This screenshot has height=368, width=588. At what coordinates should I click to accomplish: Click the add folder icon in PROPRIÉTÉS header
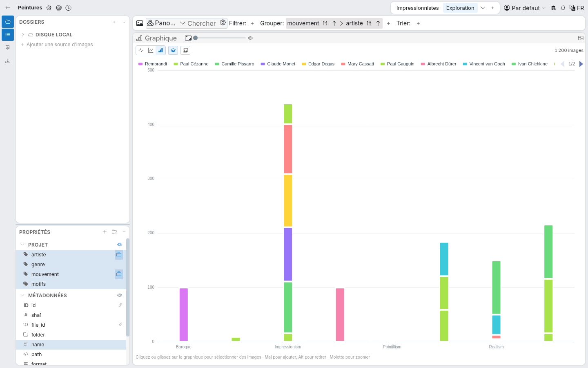(x=114, y=232)
